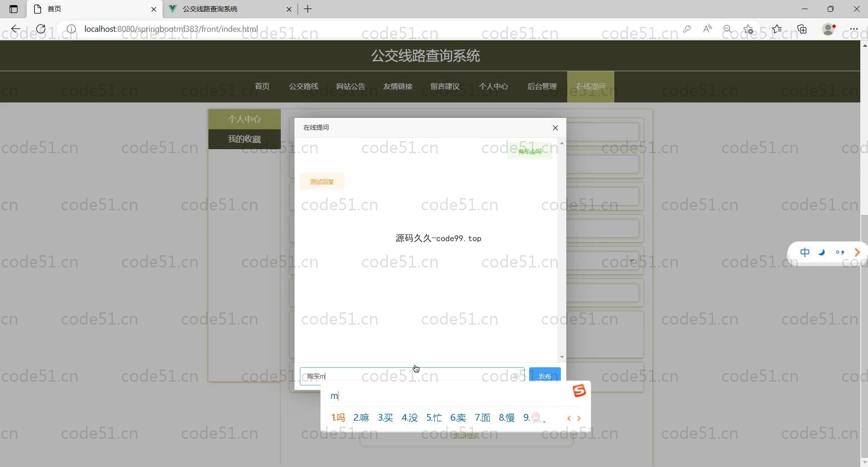Open the saved passwords key icon
868x467 pixels.
click(687, 29)
